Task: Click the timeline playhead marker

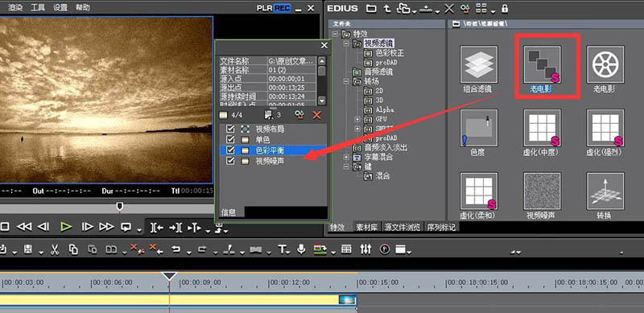Action: pyautogui.click(x=169, y=277)
